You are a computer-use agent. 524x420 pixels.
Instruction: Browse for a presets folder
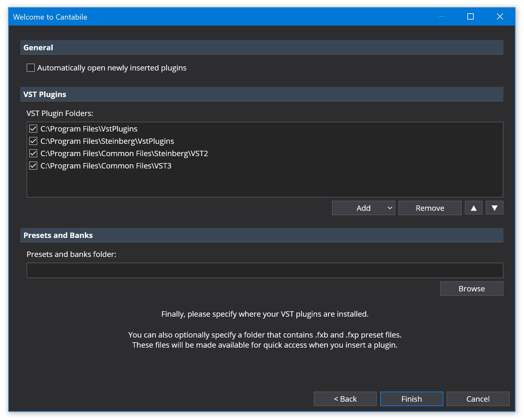[x=472, y=289]
